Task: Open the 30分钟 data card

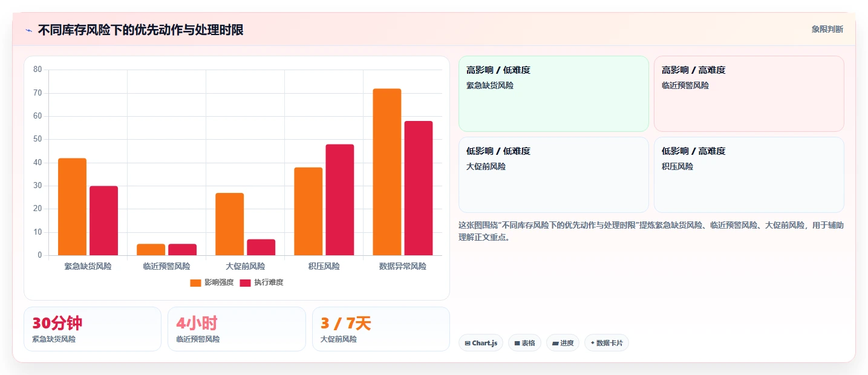Action: point(93,329)
